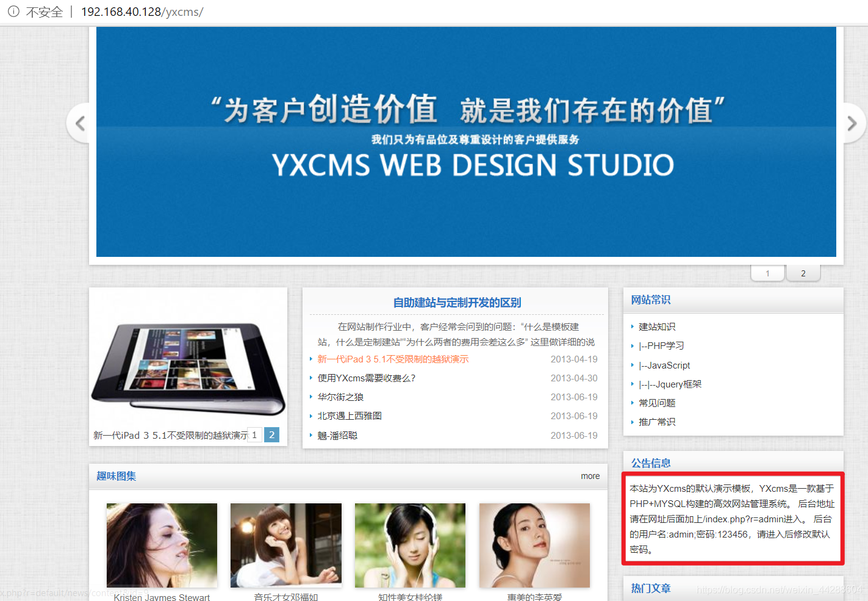This screenshot has height=601, width=868.
Task: Open |--PHP学习 category
Action: 661,346
